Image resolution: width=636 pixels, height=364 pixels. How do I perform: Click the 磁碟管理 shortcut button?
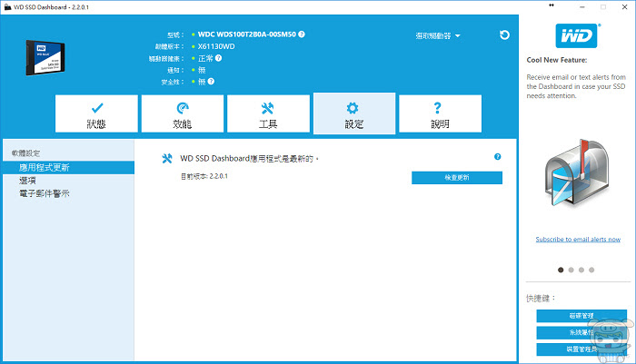coord(581,316)
